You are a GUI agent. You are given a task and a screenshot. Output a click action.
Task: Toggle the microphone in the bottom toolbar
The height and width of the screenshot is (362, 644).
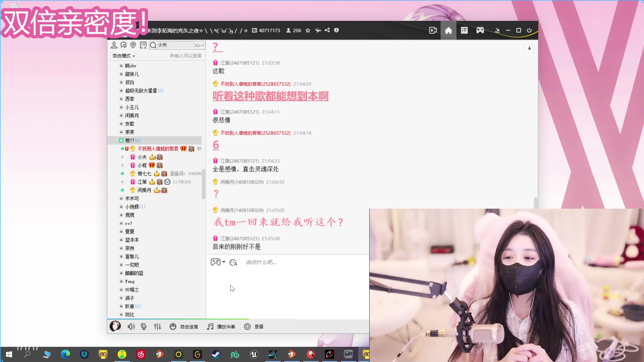pyautogui.click(x=144, y=327)
